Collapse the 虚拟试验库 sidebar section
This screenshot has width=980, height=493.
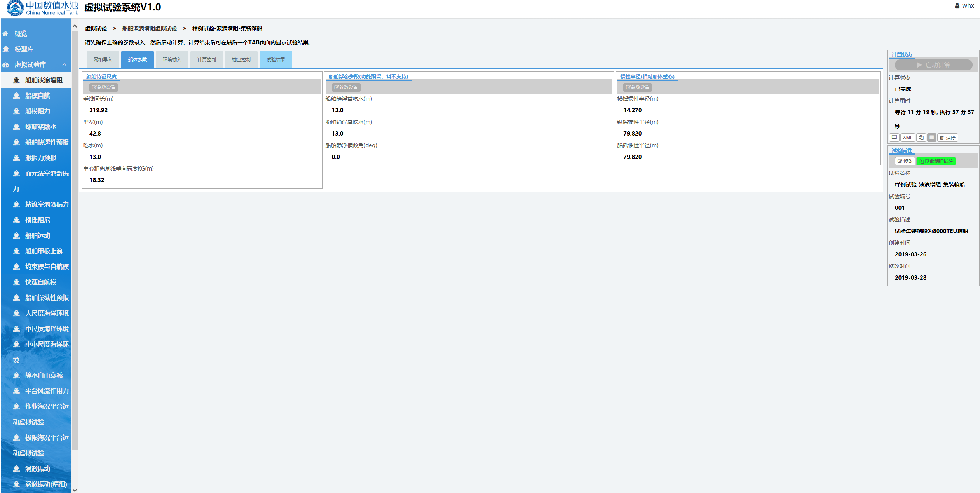(64, 64)
